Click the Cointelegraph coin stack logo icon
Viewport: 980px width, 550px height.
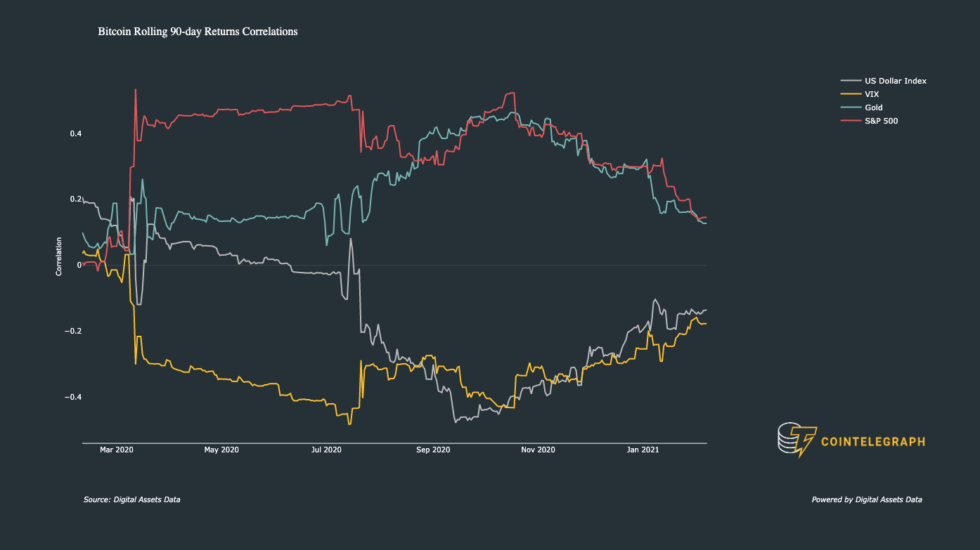[797, 440]
